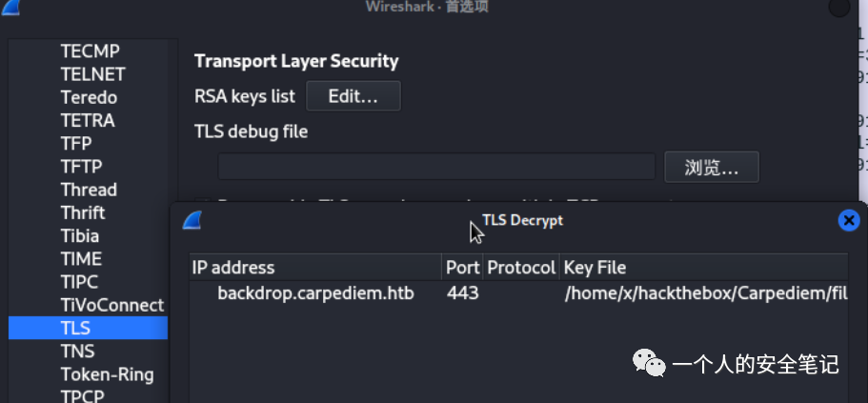Choose Thrift from protocol list
Image resolution: width=868 pixels, height=403 pixels.
pyautogui.click(x=83, y=212)
